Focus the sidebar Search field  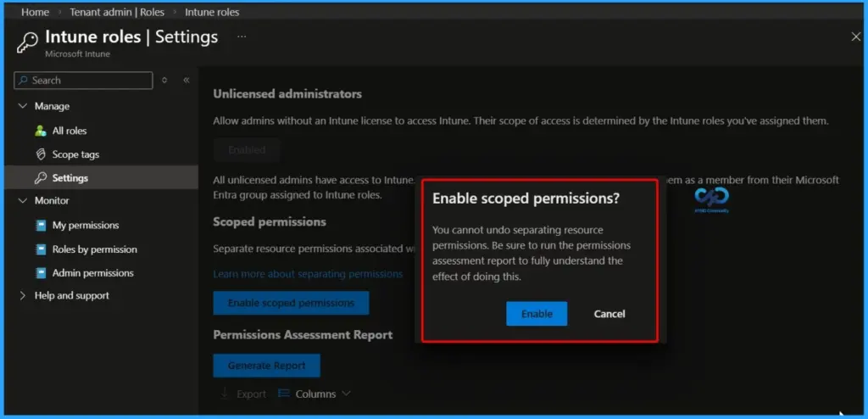point(83,81)
